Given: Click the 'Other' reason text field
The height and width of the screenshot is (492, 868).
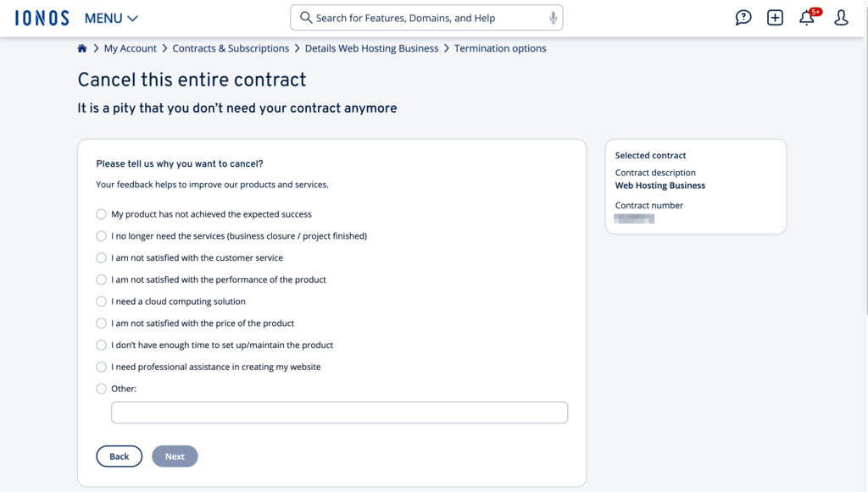Looking at the screenshot, I should [x=339, y=412].
